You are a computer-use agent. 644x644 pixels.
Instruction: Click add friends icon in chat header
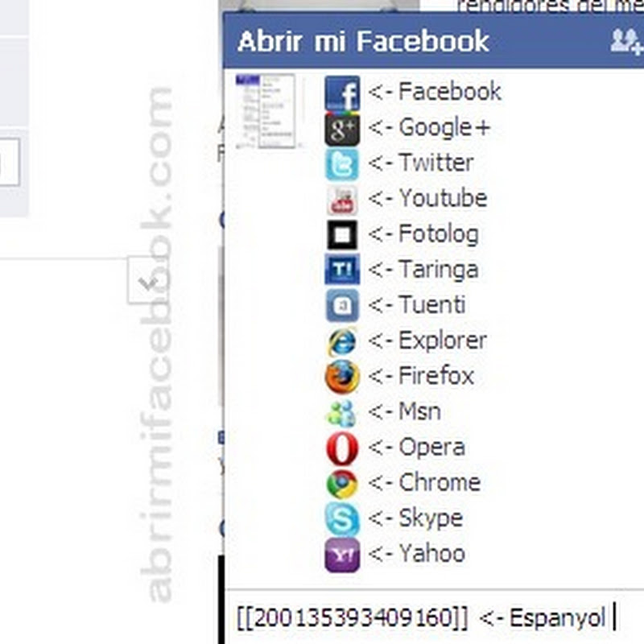[626, 42]
